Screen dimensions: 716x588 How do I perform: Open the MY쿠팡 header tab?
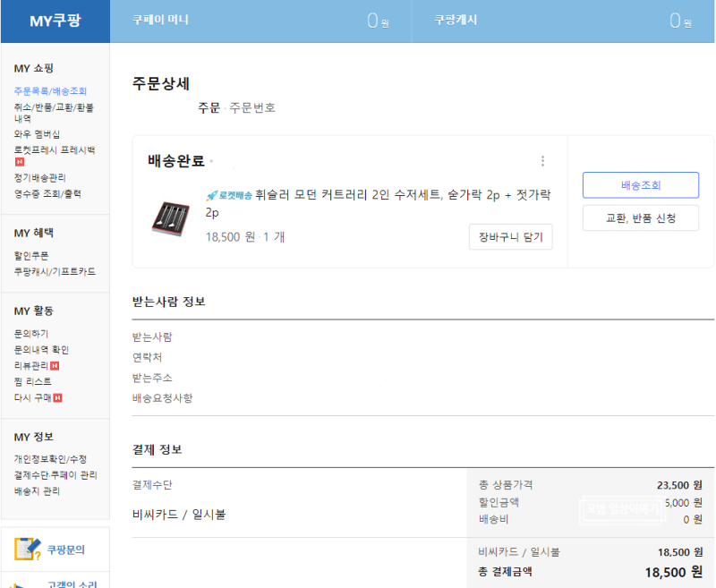55,21
